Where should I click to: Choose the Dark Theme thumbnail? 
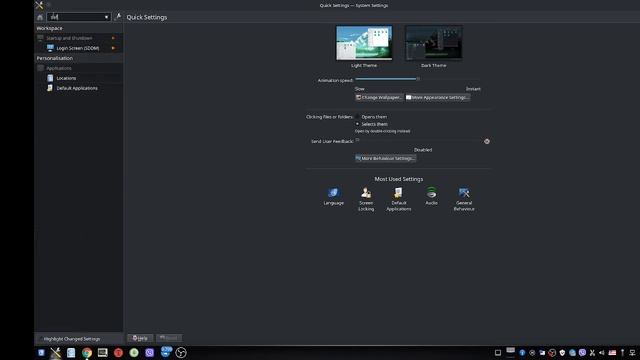[433, 43]
